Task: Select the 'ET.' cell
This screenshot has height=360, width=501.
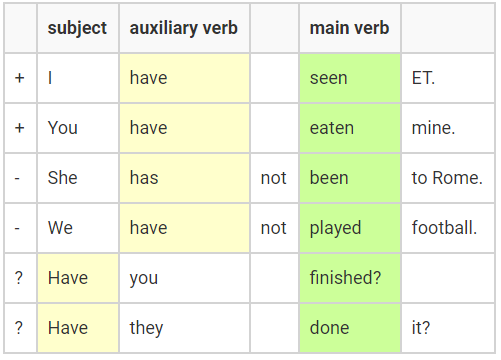Action: pyautogui.click(x=448, y=78)
